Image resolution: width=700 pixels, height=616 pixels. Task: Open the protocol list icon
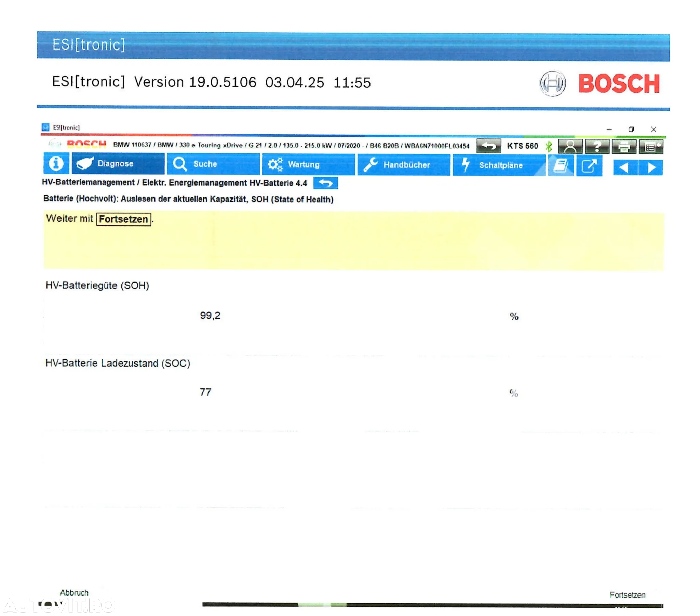(x=651, y=147)
